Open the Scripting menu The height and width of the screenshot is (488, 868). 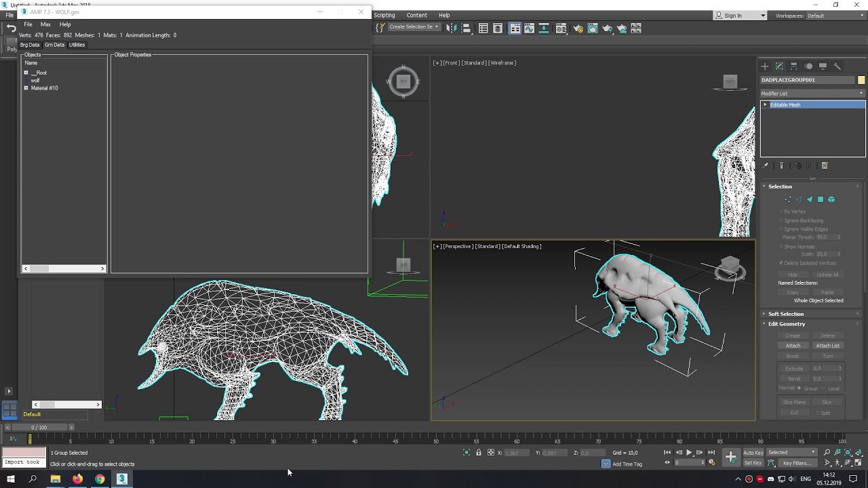[x=384, y=15]
